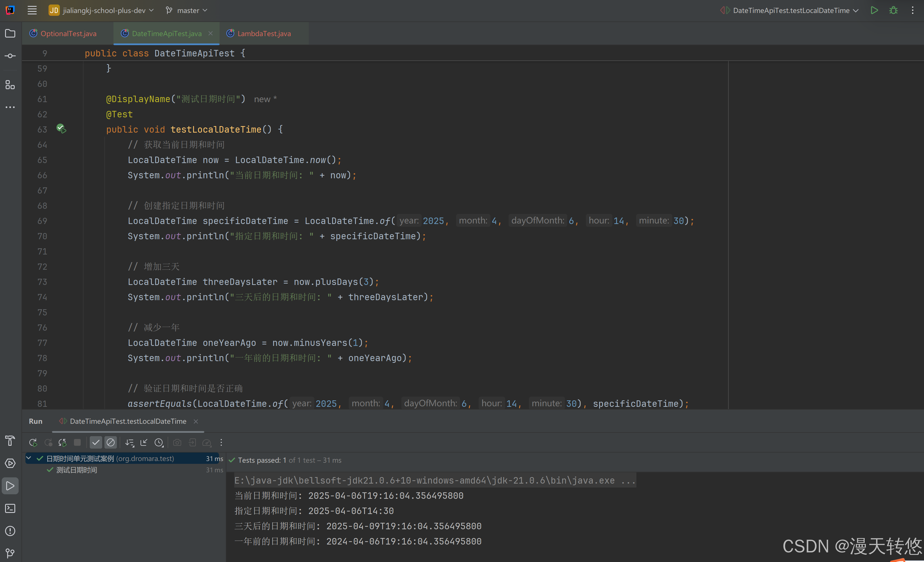Toggle Show Passed tests checkmark button

96,443
